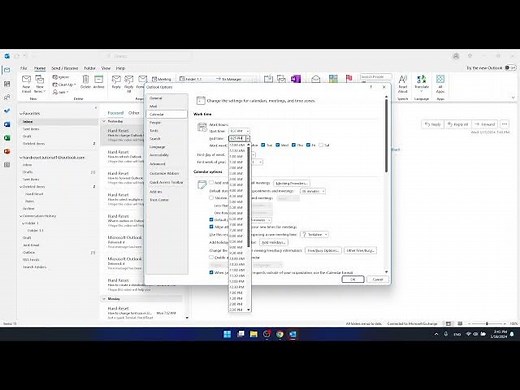Collapse the ribbon with chevron

pyautogui.click(x=513, y=97)
